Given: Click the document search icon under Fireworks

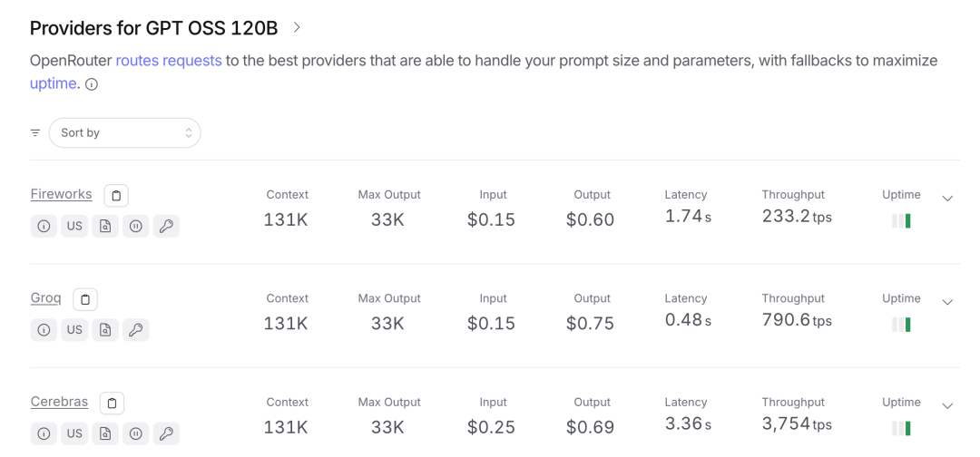Looking at the screenshot, I should coord(105,226).
